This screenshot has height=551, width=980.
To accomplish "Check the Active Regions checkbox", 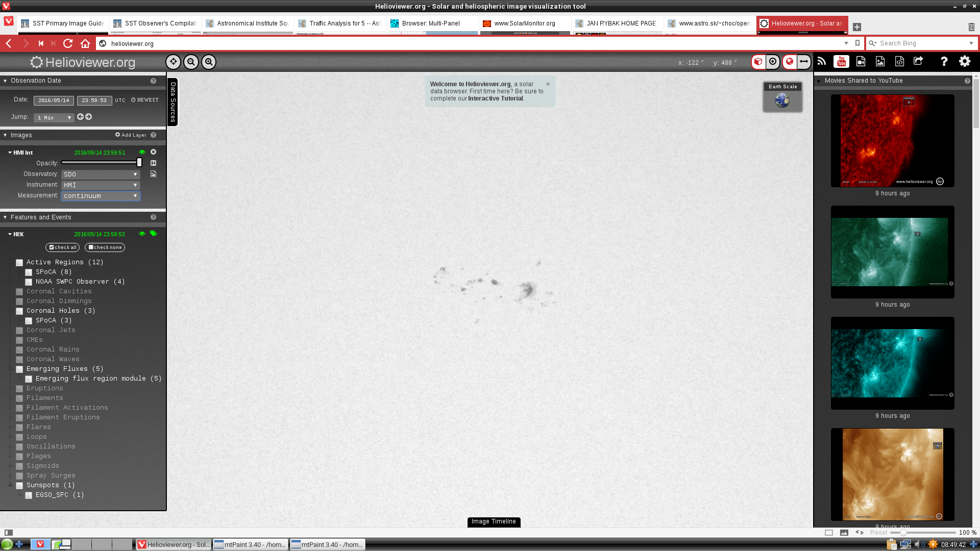I will (19, 263).
